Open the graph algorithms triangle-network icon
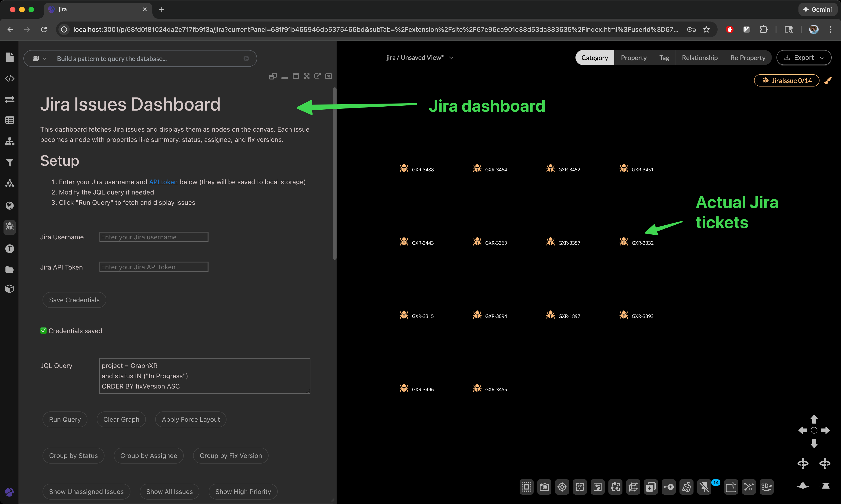 (10, 184)
